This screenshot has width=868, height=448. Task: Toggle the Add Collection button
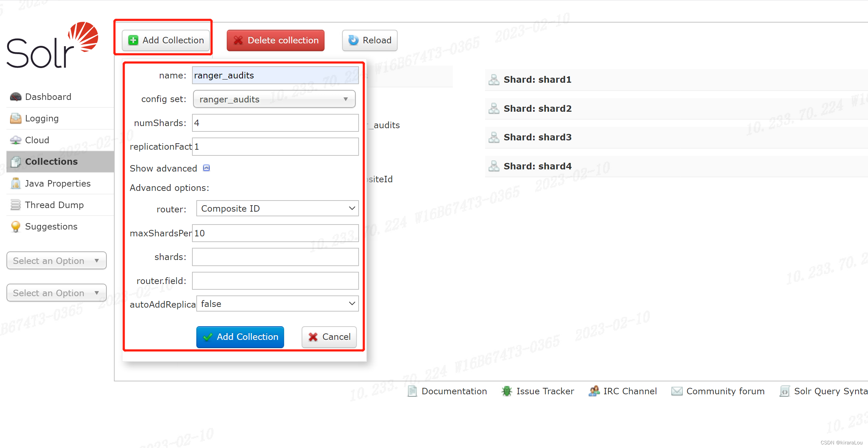[x=165, y=40]
